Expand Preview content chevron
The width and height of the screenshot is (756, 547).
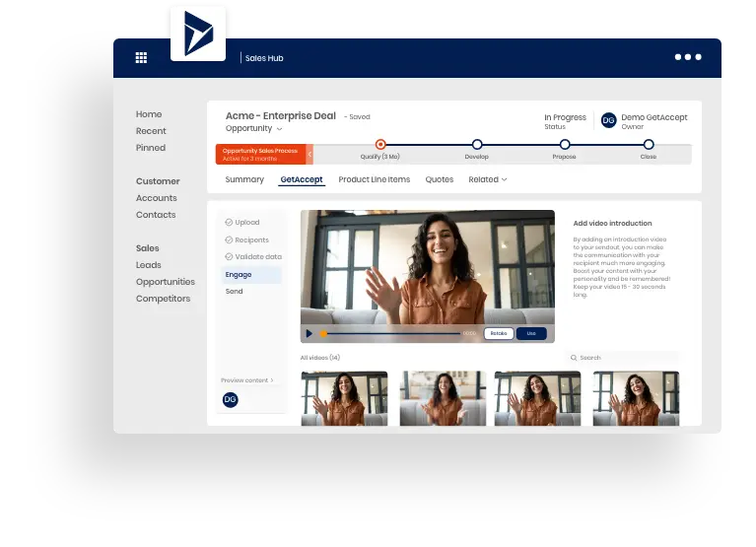coord(272,380)
